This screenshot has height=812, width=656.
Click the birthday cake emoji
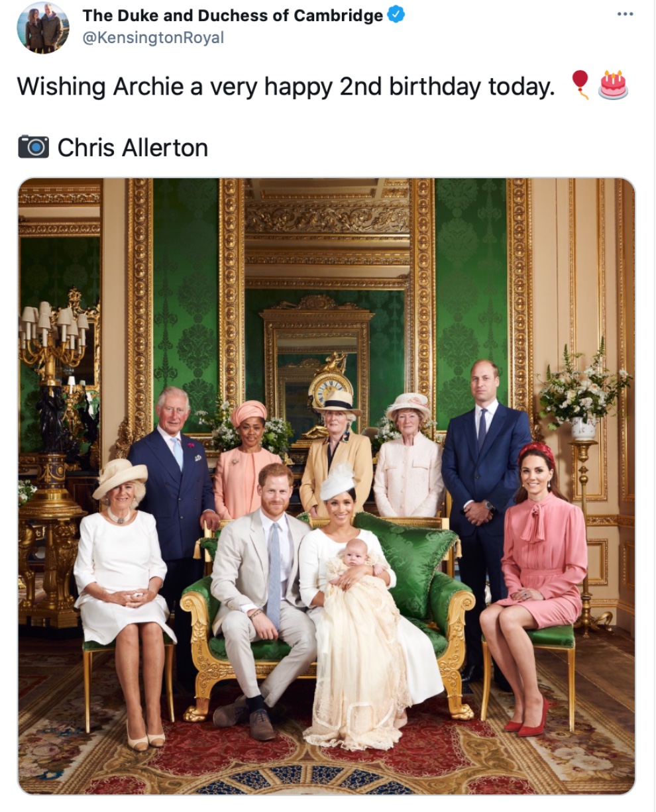pos(613,85)
